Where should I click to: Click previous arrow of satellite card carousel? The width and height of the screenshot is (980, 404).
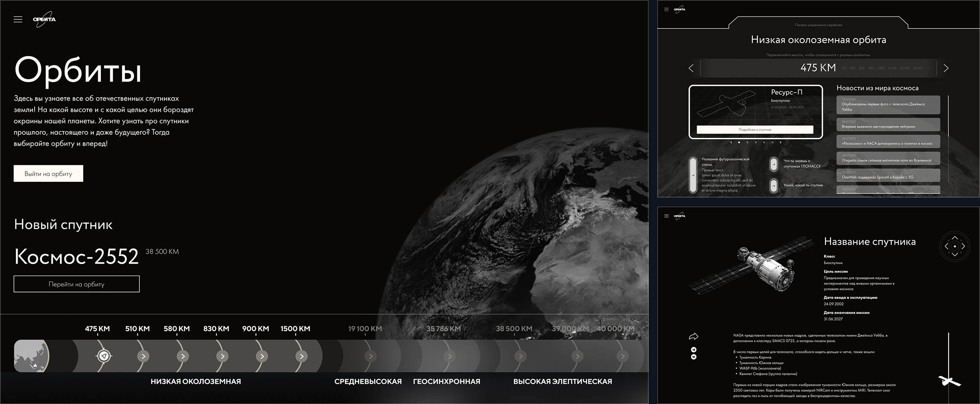pyautogui.click(x=731, y=142)
